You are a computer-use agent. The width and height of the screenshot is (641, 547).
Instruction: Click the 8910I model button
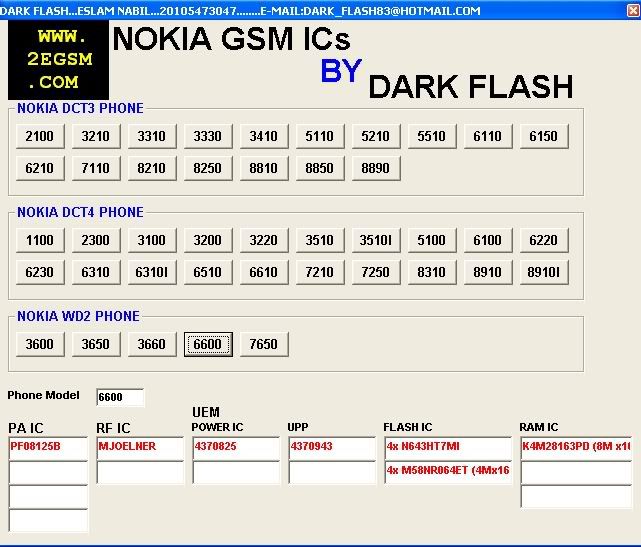click(x=544, y=272)
